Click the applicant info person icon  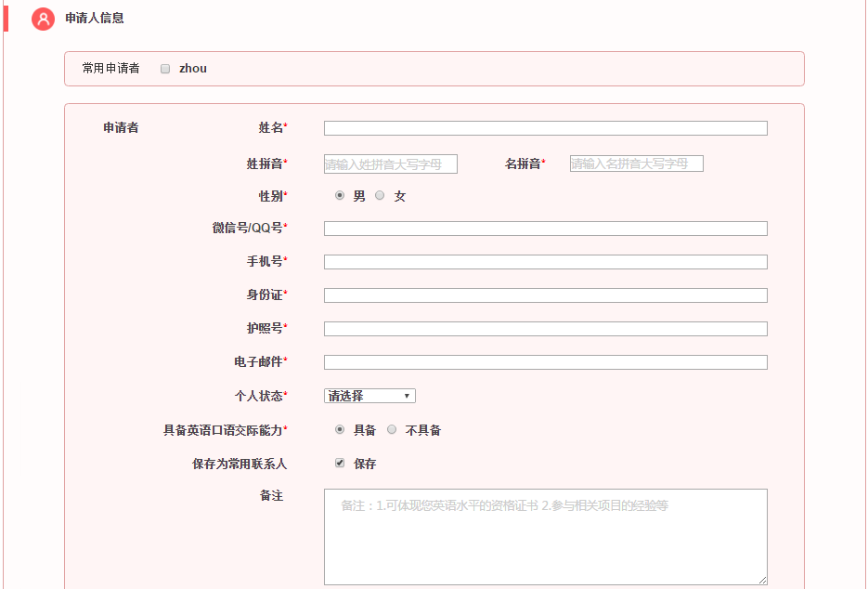point(43,19)
